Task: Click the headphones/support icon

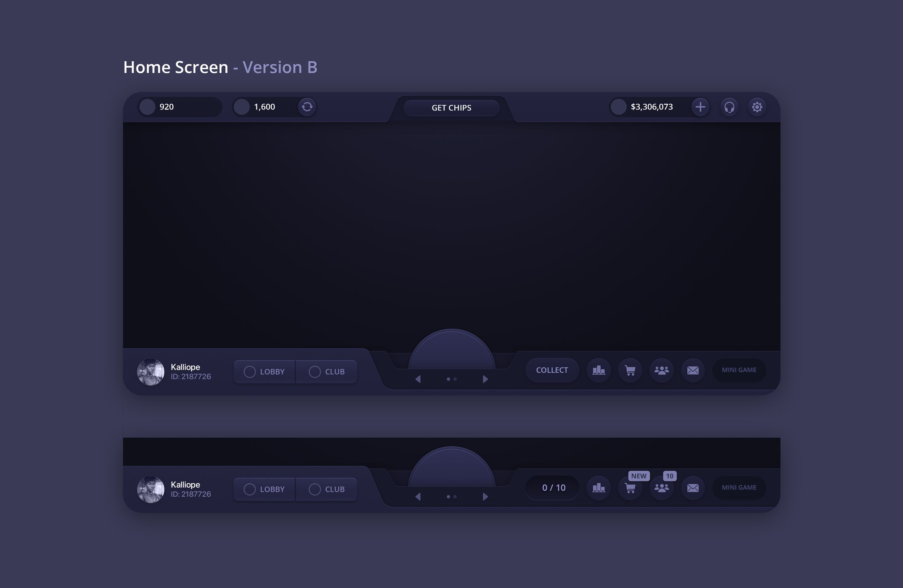Action: coord(729,107)
